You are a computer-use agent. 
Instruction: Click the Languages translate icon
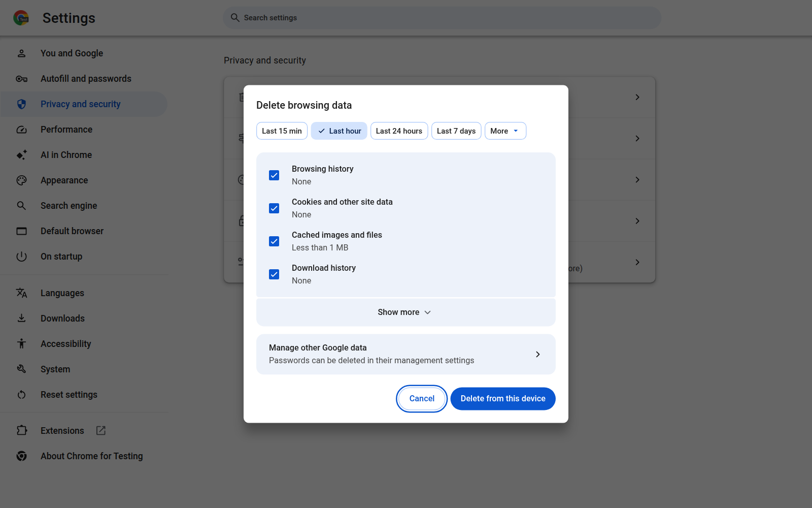point(21,293)
